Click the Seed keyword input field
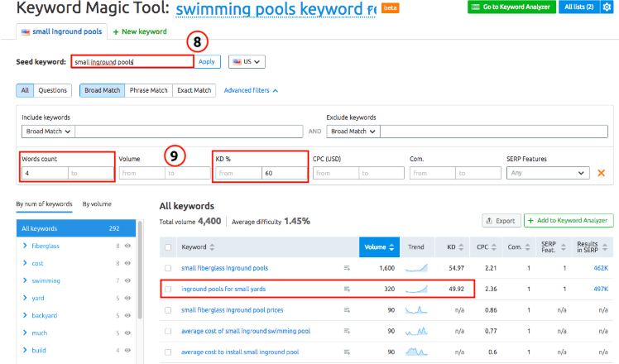This screenshot has height=364, width=619. coord(132,61)
